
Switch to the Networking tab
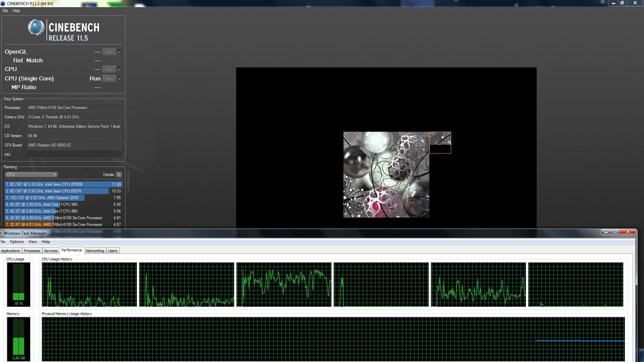tap(95, 251)
